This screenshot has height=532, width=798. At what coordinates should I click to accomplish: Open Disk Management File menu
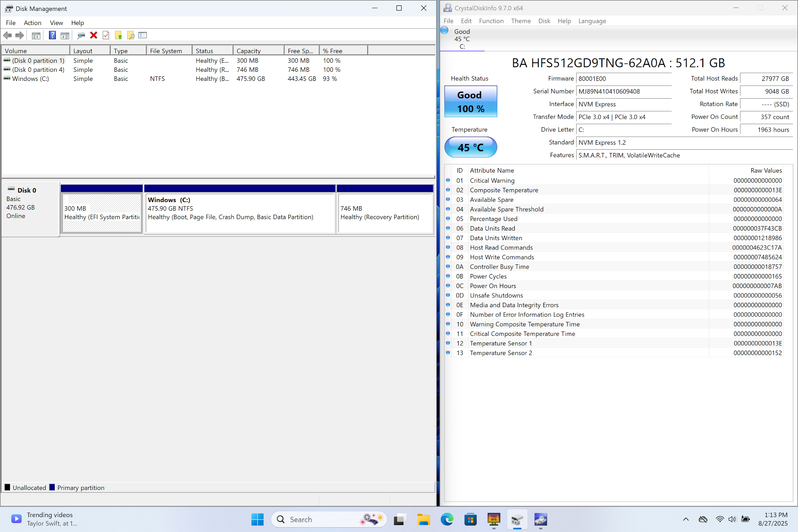pos(11,22)
